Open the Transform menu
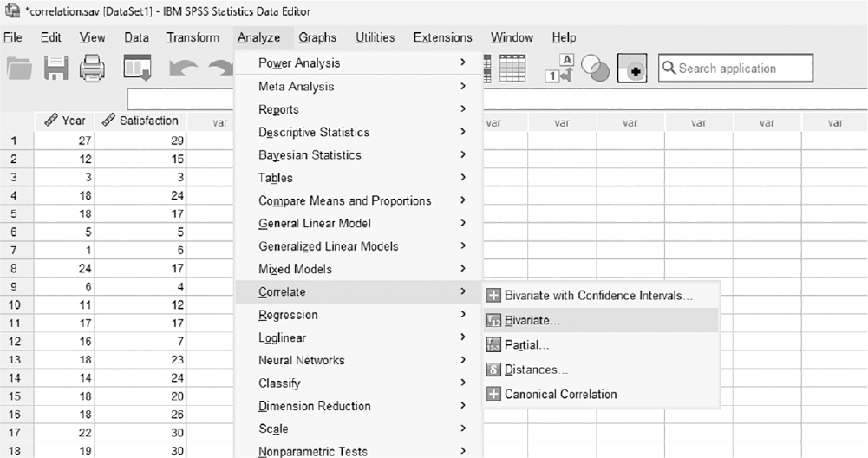This screenshot has width=868, height=458. [193, 37]
